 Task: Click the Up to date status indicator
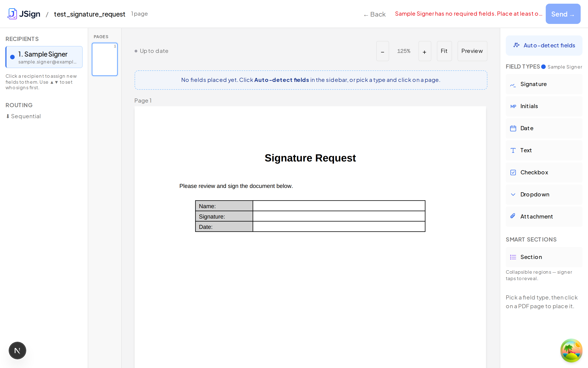coord(152,51)
